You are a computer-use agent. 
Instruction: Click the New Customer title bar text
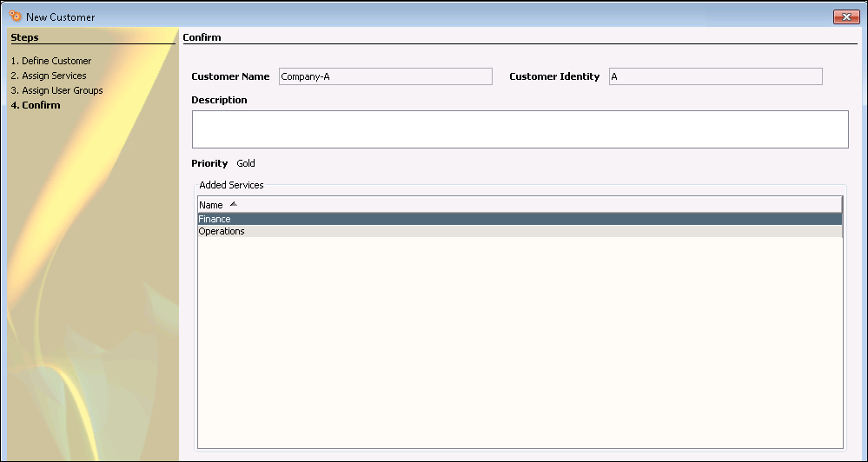61,17
